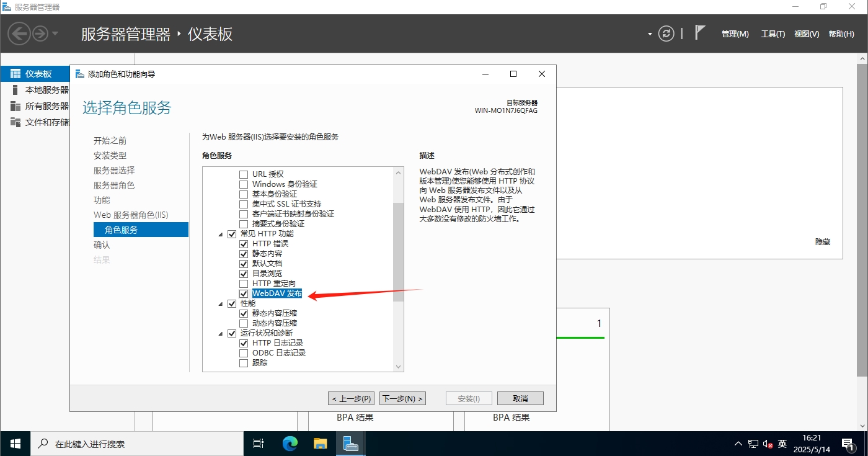Screen dimensions: 868x456
Task: Open the navigation history dropdown arrow
Action: 55,34
